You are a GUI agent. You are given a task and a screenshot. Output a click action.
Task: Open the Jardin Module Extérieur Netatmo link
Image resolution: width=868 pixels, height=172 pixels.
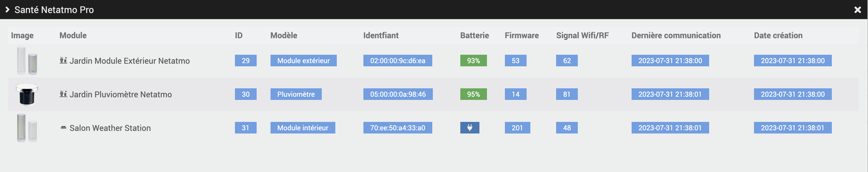129,61
